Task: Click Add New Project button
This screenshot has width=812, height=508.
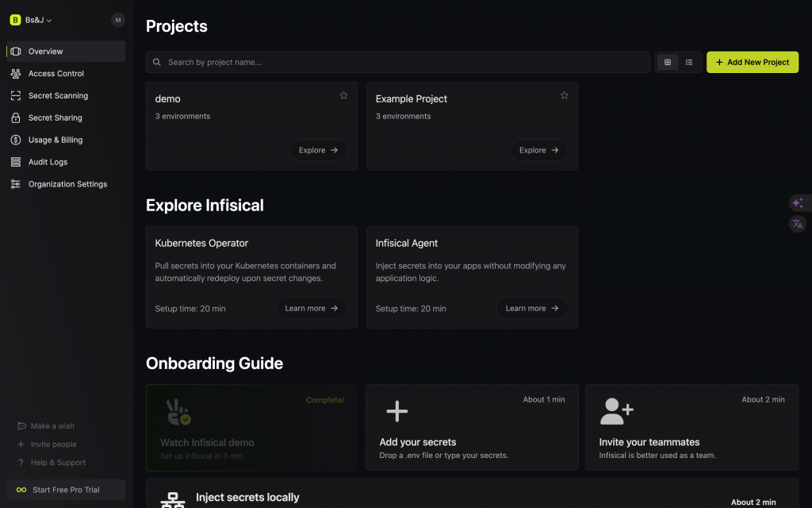Action: click(753, 62)
